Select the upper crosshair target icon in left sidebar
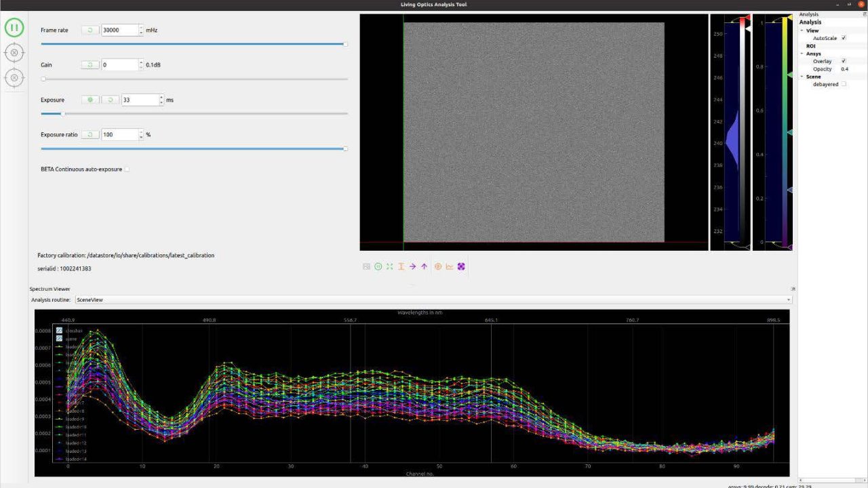Viewport: 868px width, 488px height. click(14, 52)
